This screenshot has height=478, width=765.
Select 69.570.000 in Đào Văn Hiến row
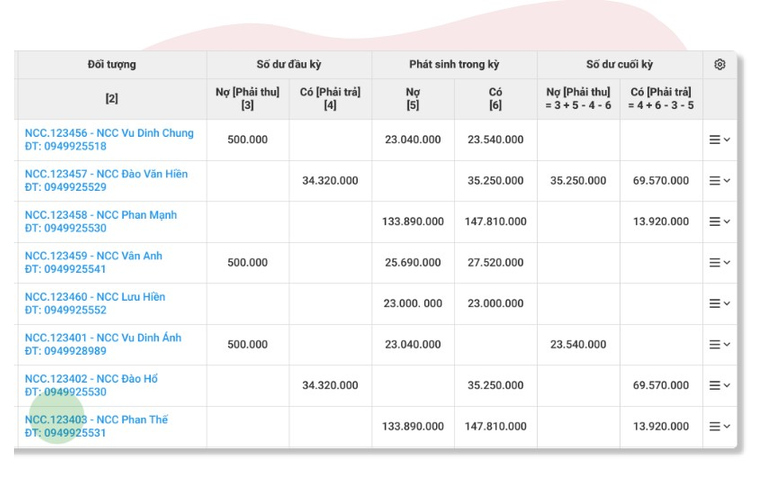click(661, 180)
